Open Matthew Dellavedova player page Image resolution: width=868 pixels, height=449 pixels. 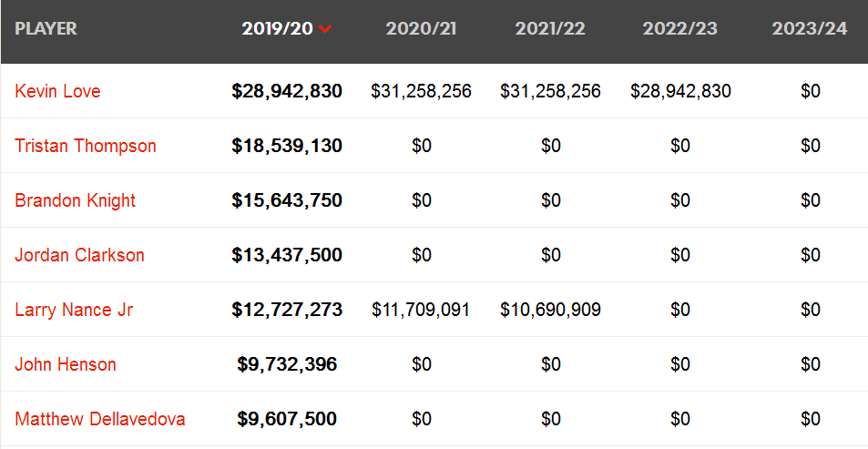[100, 419]
